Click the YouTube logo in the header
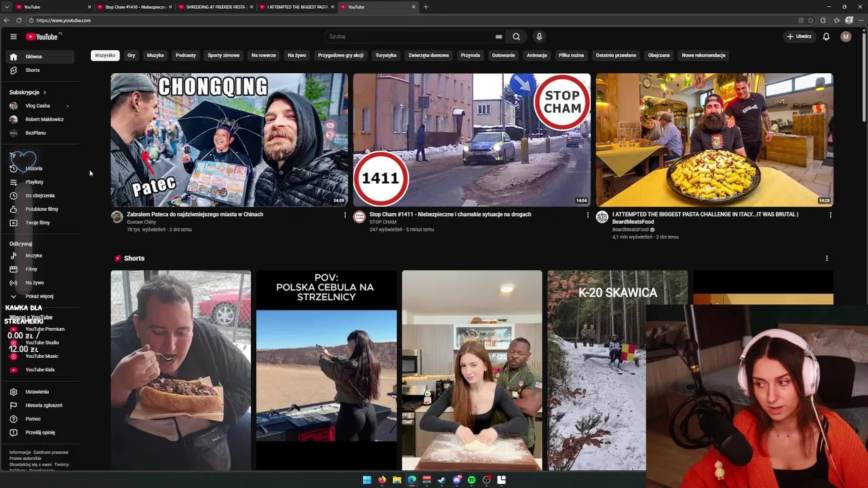 (x=42, y=37)
